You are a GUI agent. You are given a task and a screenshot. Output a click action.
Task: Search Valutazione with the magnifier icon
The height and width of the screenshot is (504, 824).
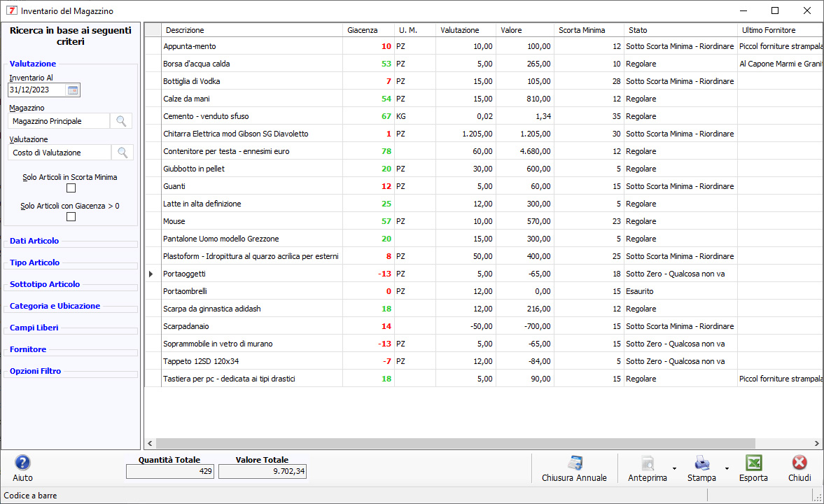coord(123,153)
